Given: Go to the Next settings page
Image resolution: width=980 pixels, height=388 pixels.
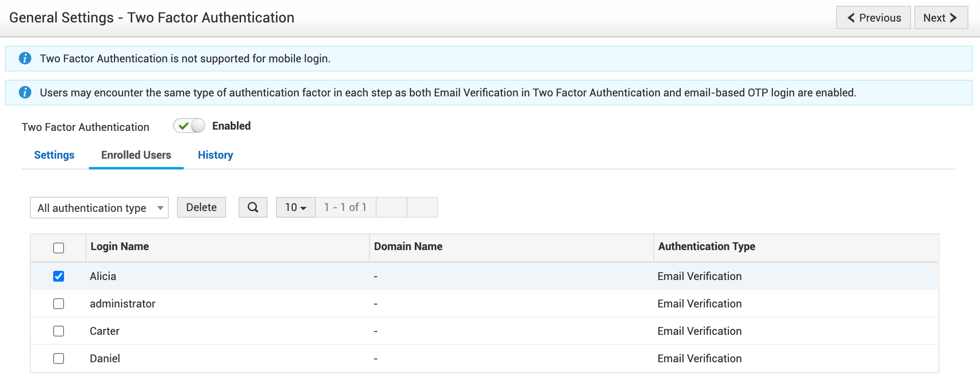Looking at the screenshot, I should tap(941, 18).
